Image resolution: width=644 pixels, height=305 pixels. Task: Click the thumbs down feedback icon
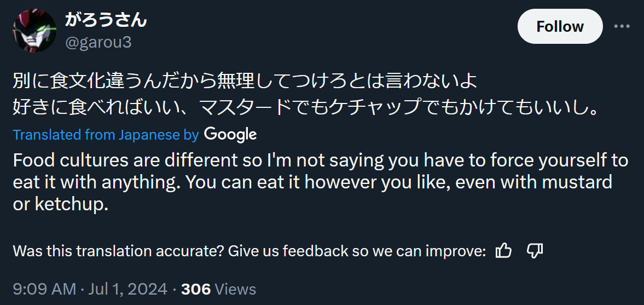pyautogui.click(x=534, y=251)
